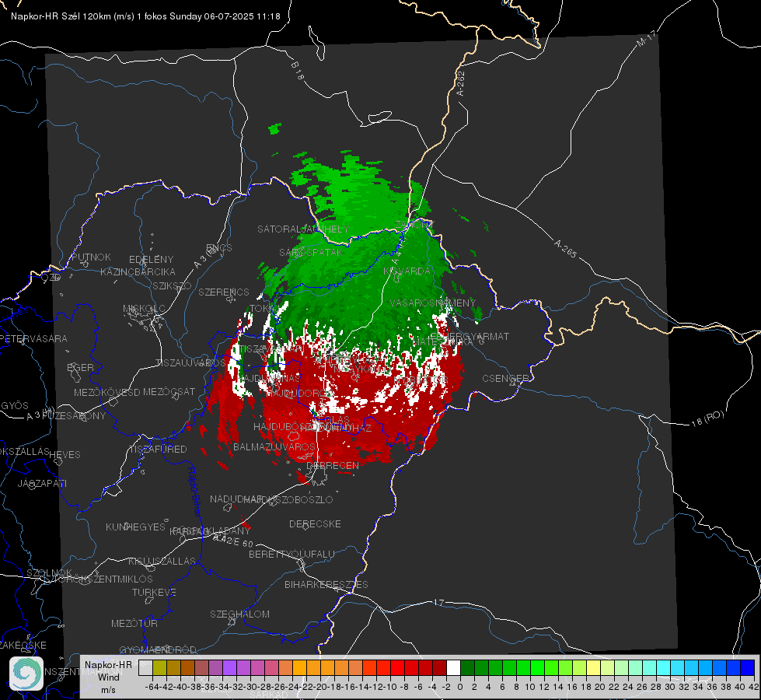Pick the dark green swatch right of white

coord(467,667)
